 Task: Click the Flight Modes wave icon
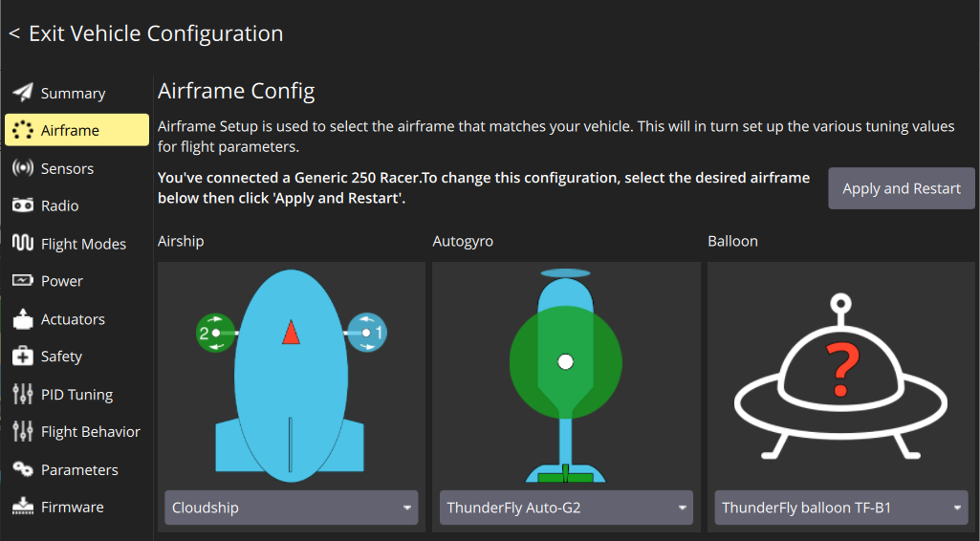click(x=23, y=243)
